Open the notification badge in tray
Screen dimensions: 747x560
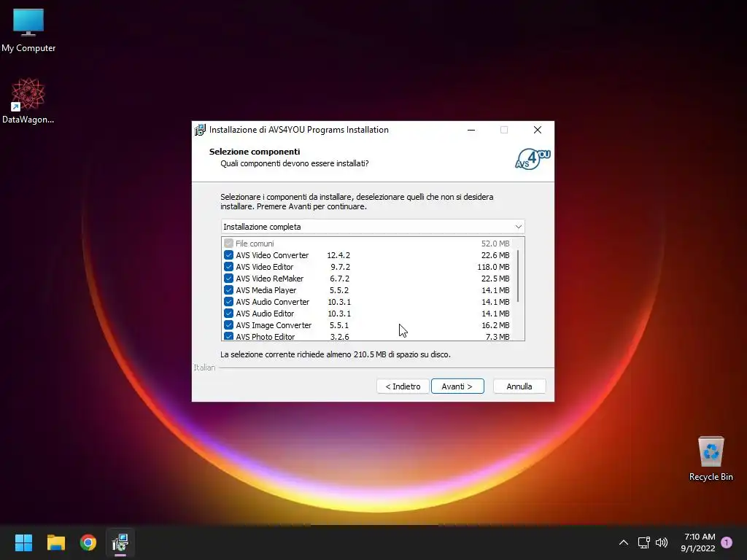coord(727,542)
